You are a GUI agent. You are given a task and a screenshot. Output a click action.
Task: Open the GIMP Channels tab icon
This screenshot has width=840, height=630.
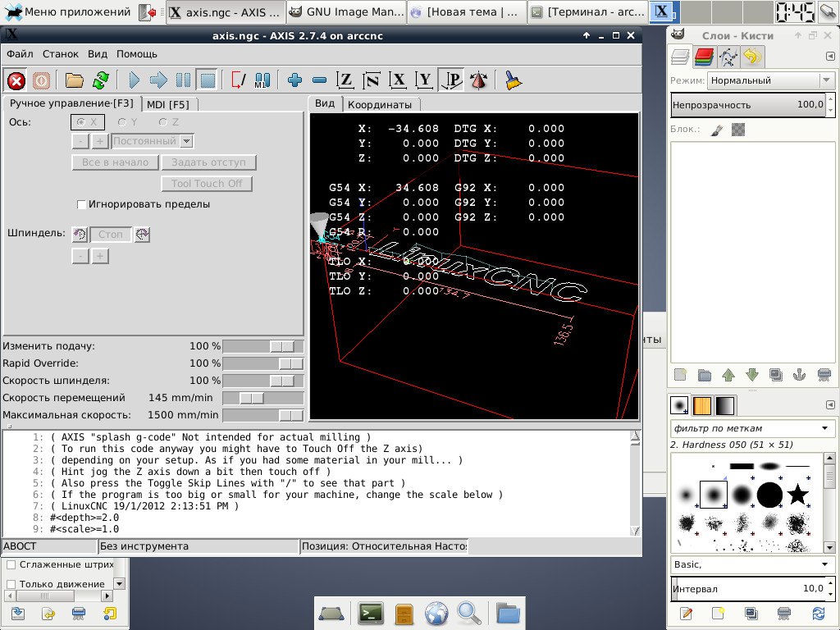point(703,57)
